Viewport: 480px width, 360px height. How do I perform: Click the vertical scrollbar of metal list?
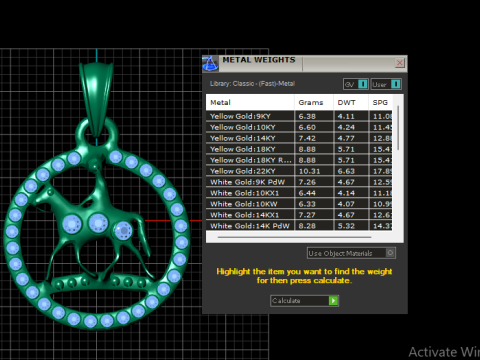(398, 128)
